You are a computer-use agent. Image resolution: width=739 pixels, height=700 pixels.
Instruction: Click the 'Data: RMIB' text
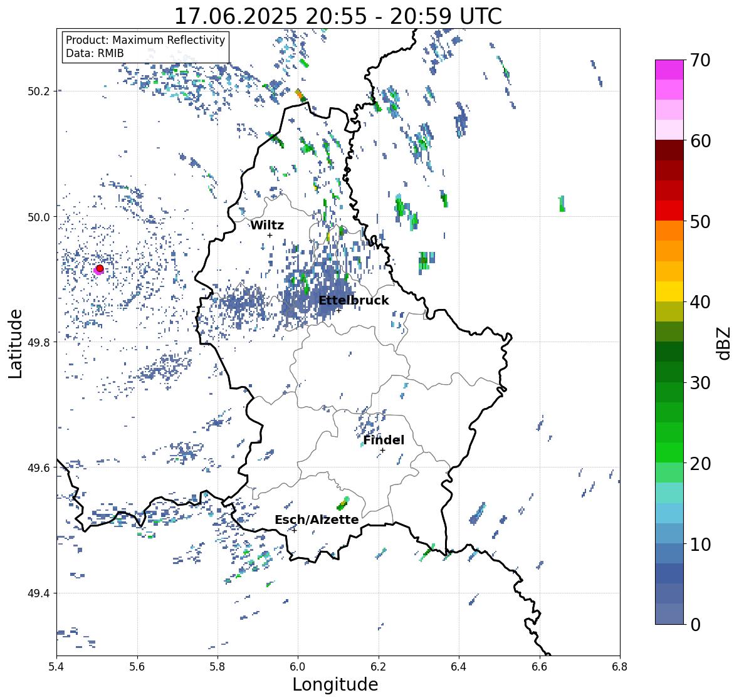(95, 53)
